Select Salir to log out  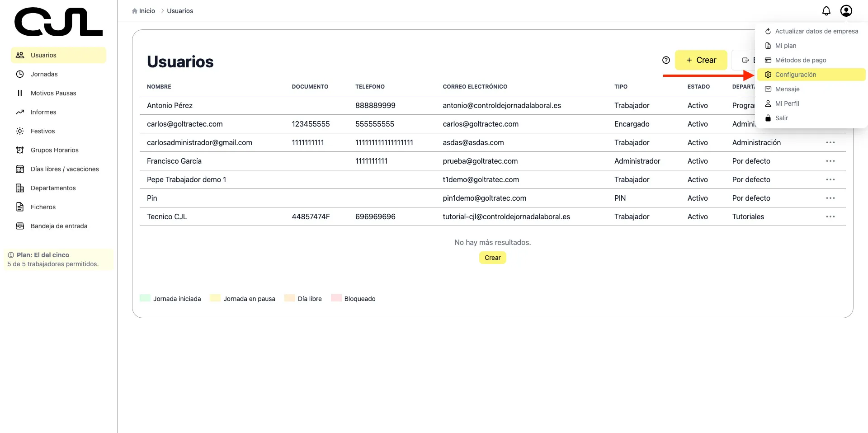coord(781,118)
